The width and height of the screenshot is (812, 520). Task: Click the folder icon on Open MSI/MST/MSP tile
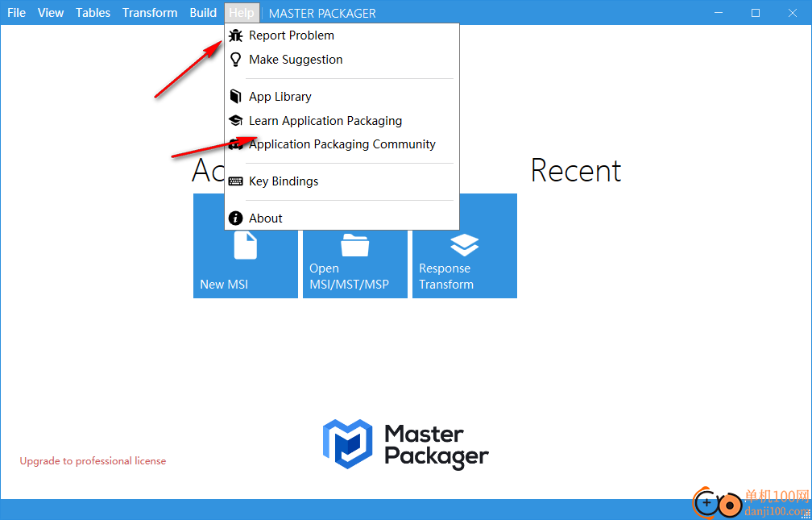coord(354,245)
